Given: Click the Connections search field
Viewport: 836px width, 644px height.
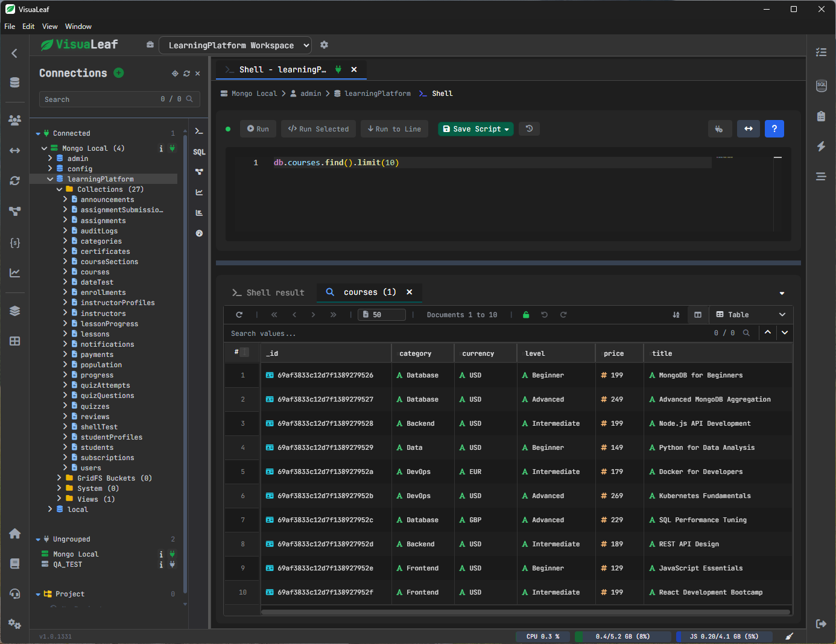Looking at the screenshot, I should coord(118,99).
